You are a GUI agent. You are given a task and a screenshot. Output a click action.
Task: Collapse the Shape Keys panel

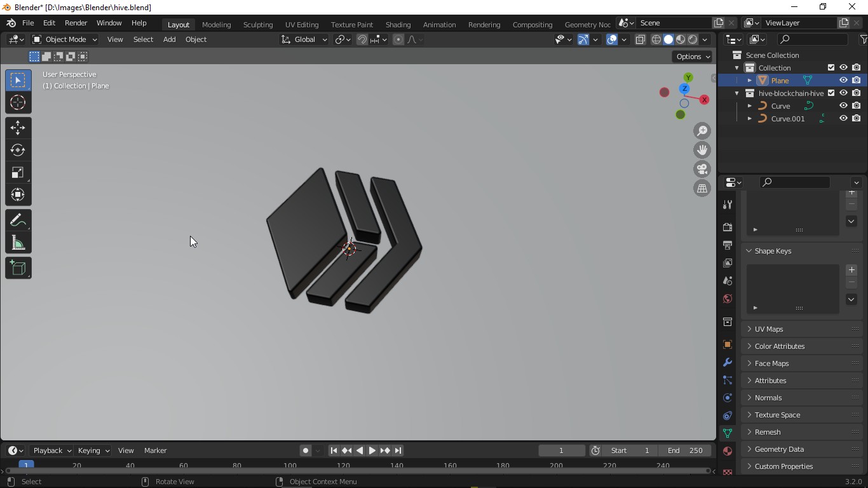click(801, 251)
